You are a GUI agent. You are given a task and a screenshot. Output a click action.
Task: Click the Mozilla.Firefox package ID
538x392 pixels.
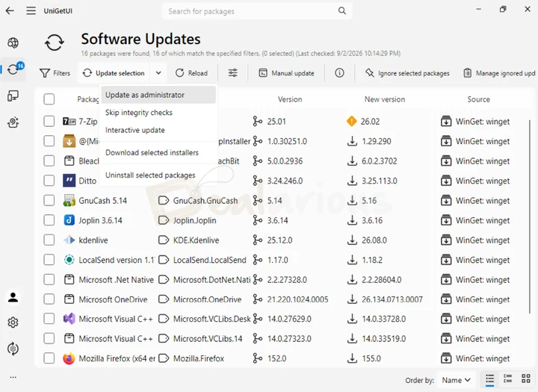pos(198,358)
